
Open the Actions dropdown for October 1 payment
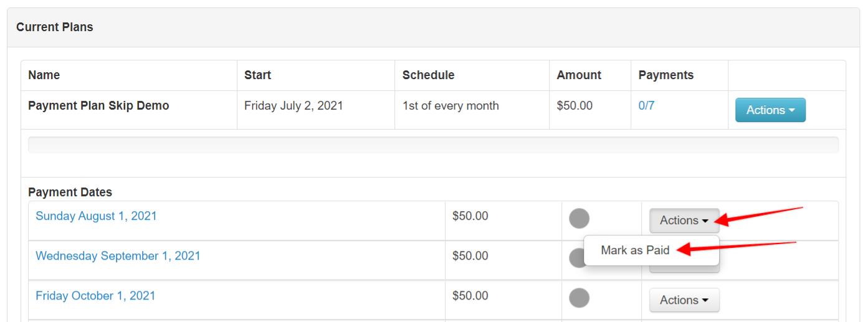(x=684, y=300)
